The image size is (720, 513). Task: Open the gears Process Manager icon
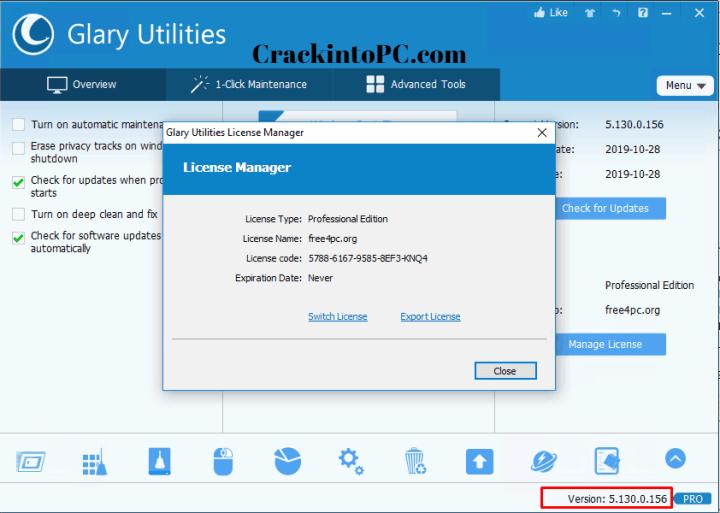351,461
